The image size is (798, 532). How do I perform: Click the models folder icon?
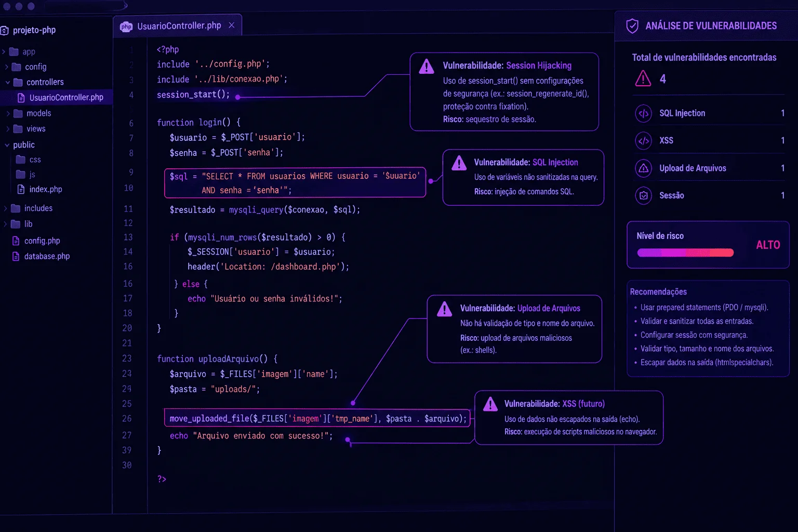[x=18, y=113]
